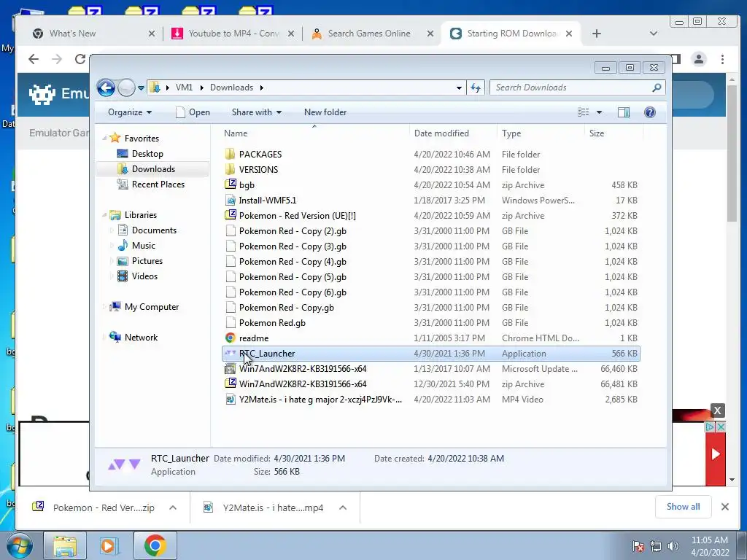Open Recent Places in Favorites

(158, 184)
